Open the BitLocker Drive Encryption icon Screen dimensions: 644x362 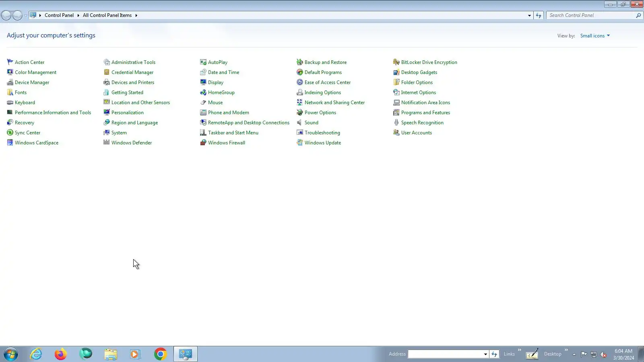pyautogui.click(x=396, y=62)
